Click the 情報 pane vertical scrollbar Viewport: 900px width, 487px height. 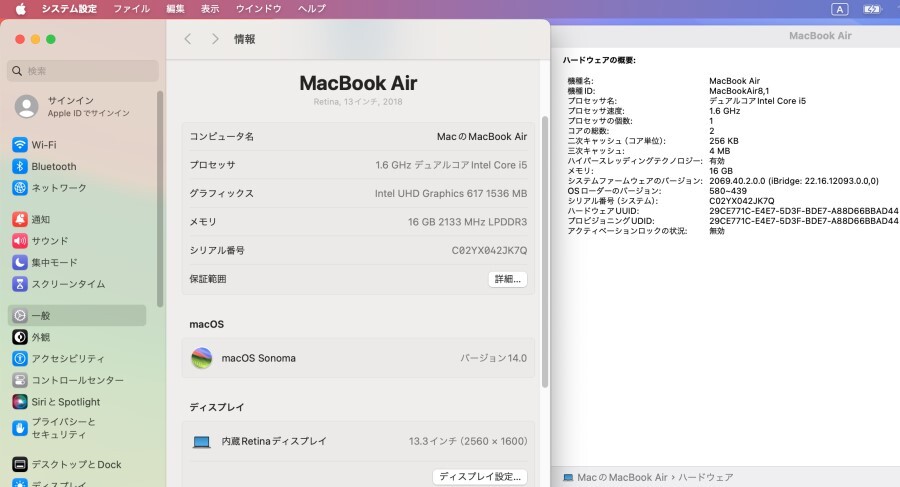click(545, 252)
